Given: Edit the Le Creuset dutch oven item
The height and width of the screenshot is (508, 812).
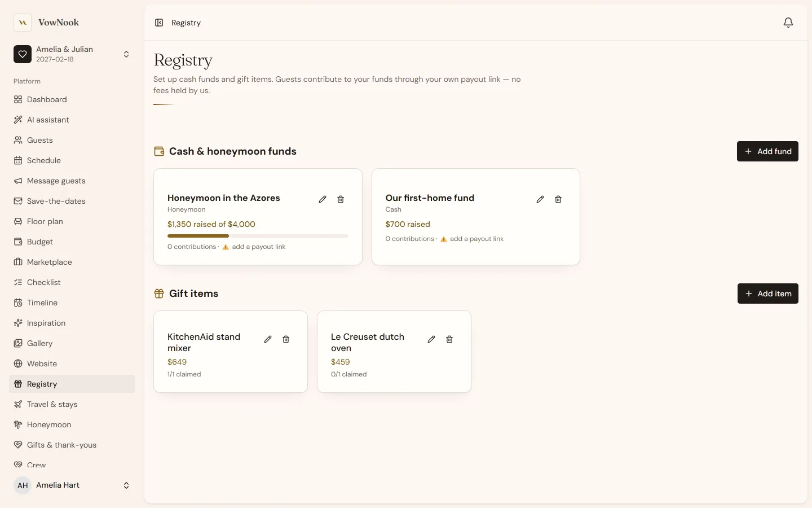Looking at the screenshot, I should (x=431, y=339).
